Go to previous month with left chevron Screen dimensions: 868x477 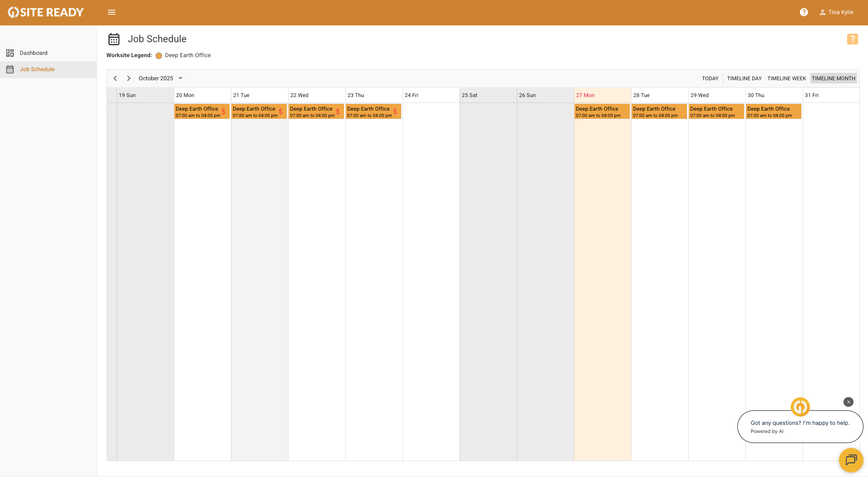pos(115,78)
